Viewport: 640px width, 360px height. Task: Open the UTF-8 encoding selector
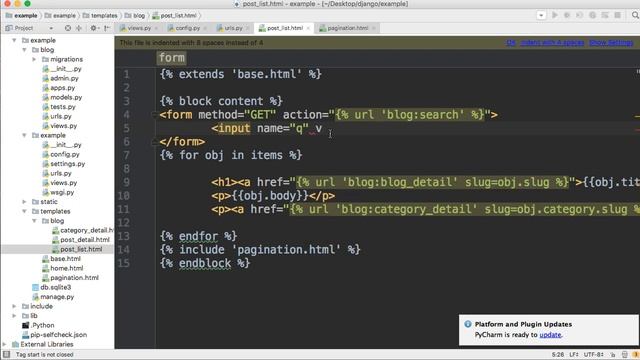593,354
